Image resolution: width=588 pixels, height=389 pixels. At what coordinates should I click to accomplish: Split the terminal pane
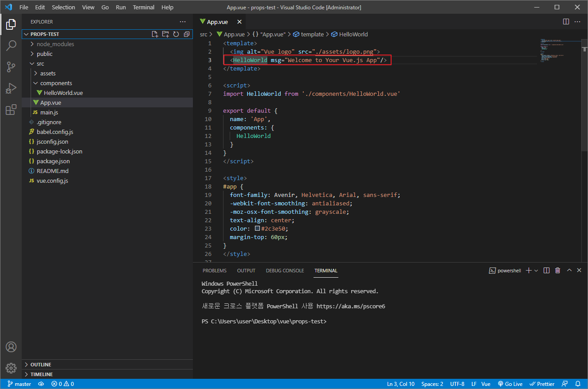tap(546, 271)
